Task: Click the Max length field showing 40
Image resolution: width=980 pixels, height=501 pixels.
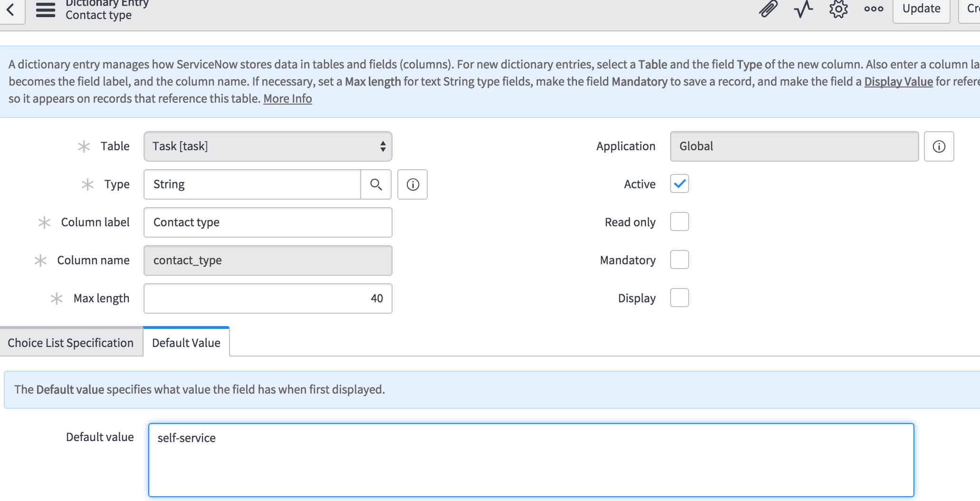Action: tap(268, 298)
